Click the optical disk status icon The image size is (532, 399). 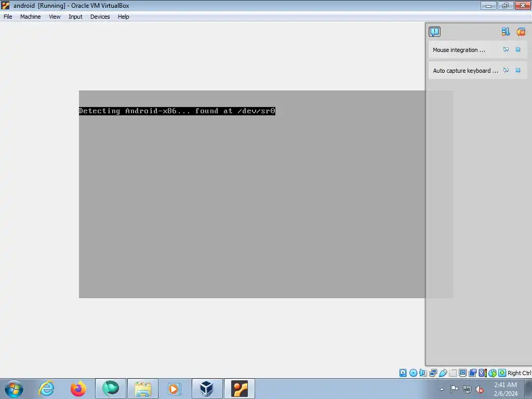point(413,373)
